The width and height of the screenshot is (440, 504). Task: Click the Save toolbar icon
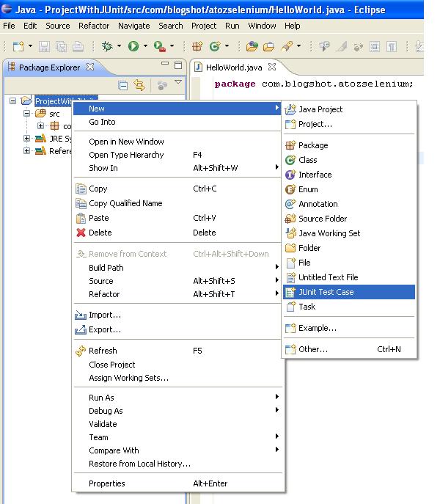(44, 47)
